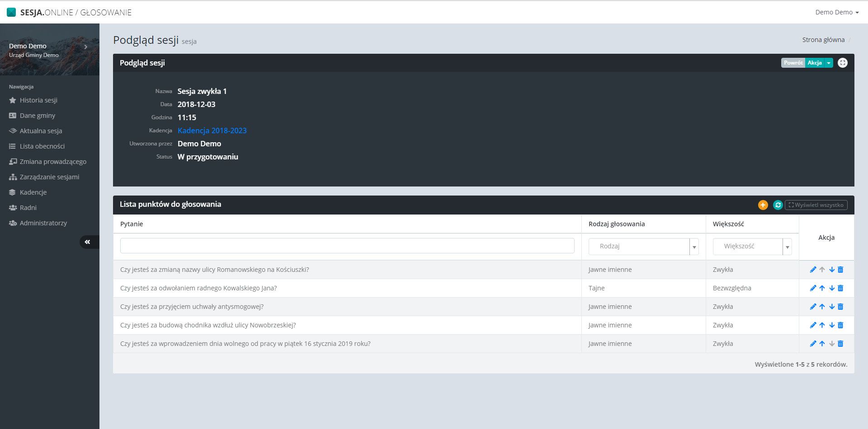Click the Strona główna breadcrumb link
The image size is (868, 429).
pyautogui.click(x=823, y=40)
